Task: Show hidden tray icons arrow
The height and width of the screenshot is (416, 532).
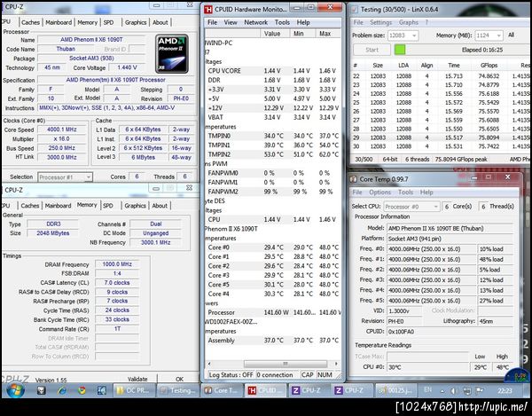Action: [442, 391]
